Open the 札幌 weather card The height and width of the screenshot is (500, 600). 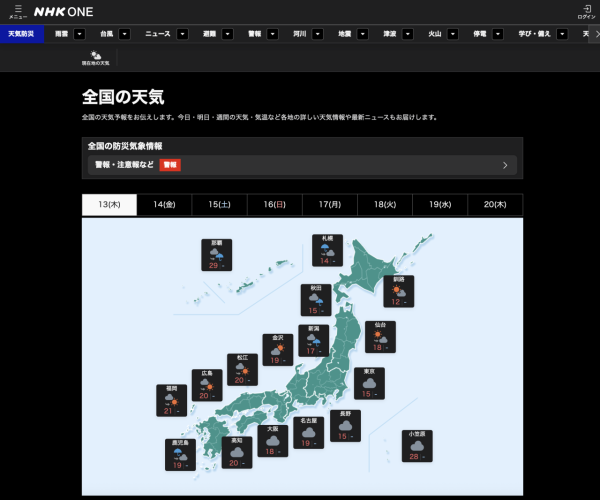coord(327,250)
